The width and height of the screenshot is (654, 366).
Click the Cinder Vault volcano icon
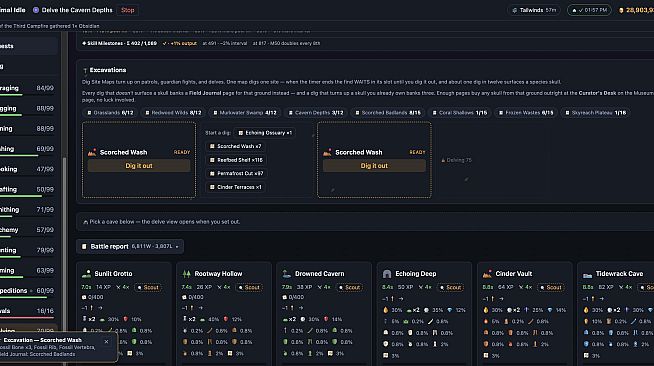click(x=487, y=274)
